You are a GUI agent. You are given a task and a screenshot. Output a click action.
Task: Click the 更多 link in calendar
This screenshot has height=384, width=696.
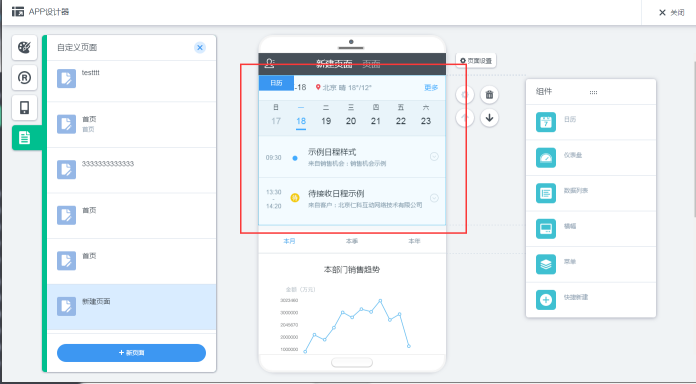coord(431,87)
